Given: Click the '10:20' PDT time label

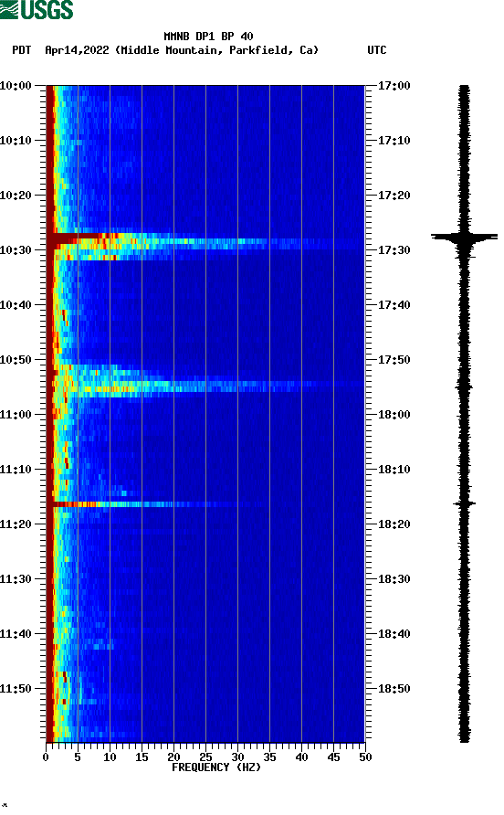Looking at the screenshot, I should [x=16, y=196].
